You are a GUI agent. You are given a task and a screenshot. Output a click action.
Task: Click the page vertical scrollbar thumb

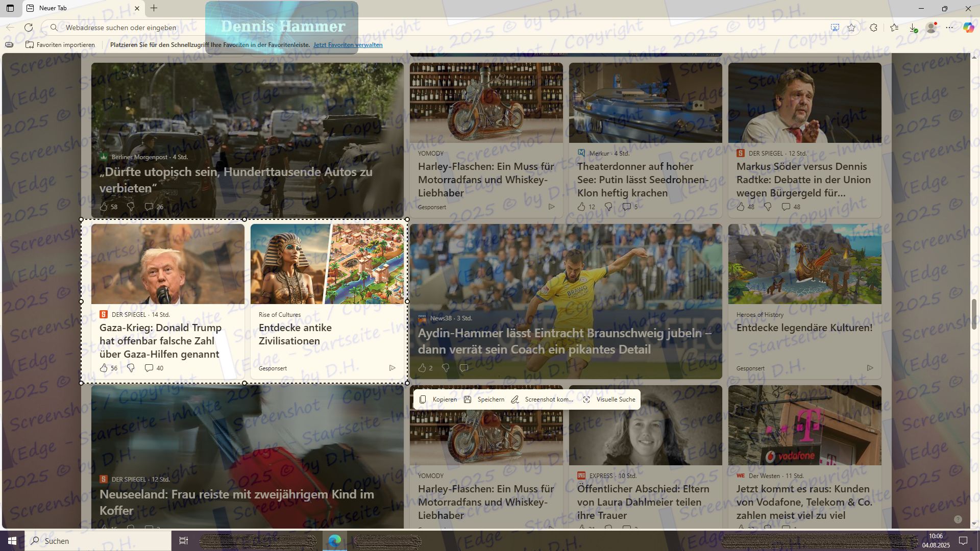click(974, 314)
